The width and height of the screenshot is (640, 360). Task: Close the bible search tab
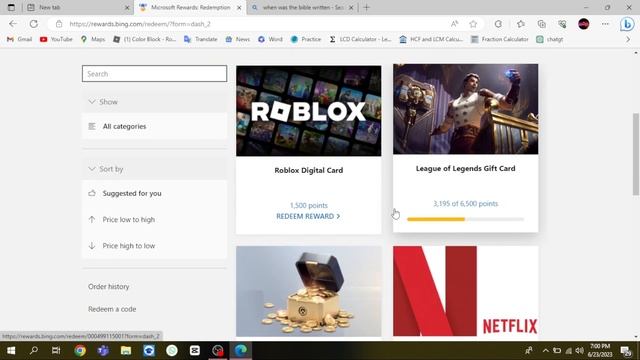click(x=351, y=7)
